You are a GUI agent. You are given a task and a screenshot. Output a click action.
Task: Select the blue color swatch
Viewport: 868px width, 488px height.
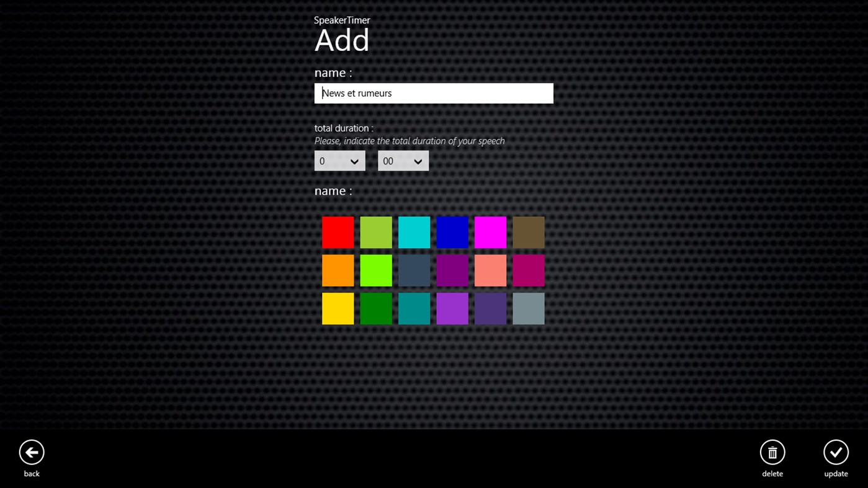click(452, 232)
